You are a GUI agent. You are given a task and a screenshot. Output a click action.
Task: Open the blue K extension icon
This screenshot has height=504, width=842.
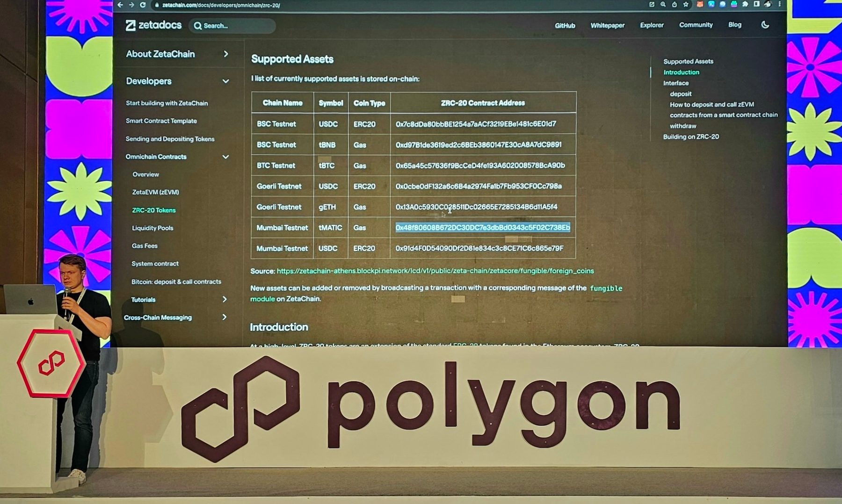(711, 4)
